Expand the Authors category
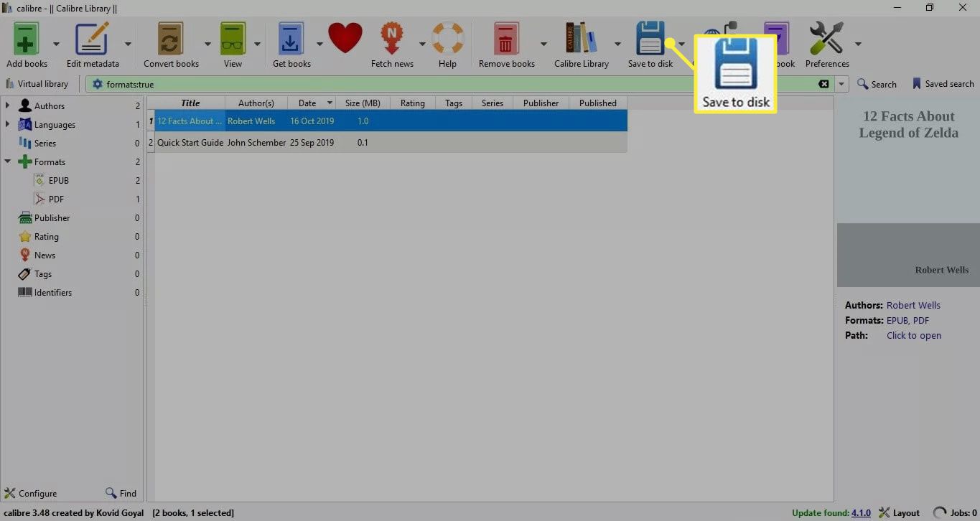The image size is (980, 521). click(7, 105)
